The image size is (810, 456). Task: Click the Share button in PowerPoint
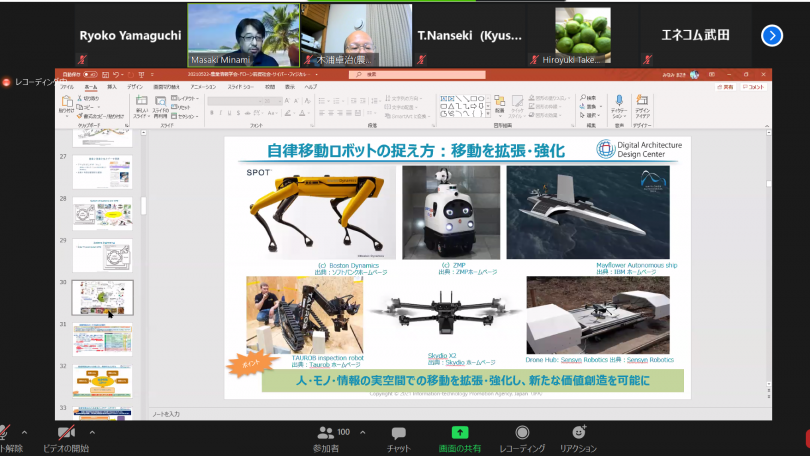(x=725, y=87)
